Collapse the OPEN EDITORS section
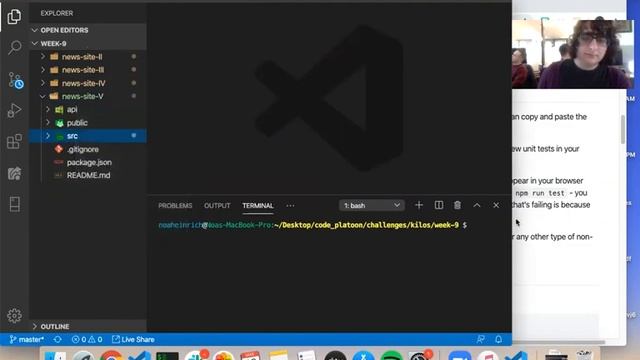Screen dimensions: 640x360 [35, 30]
